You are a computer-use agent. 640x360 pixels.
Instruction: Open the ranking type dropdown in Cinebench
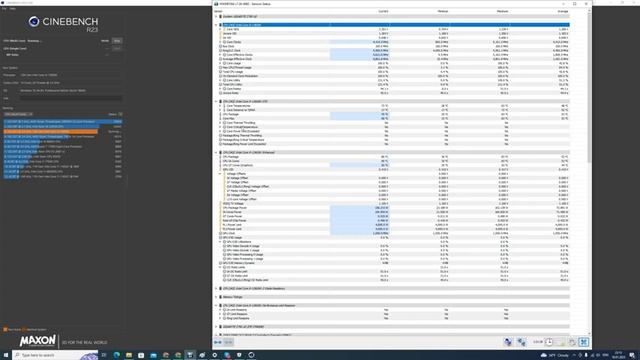coord(18,114)
